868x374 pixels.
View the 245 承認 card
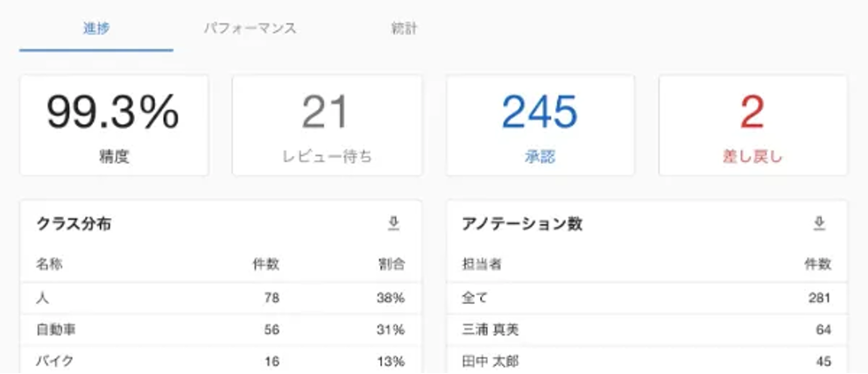(x=540, y=125)
